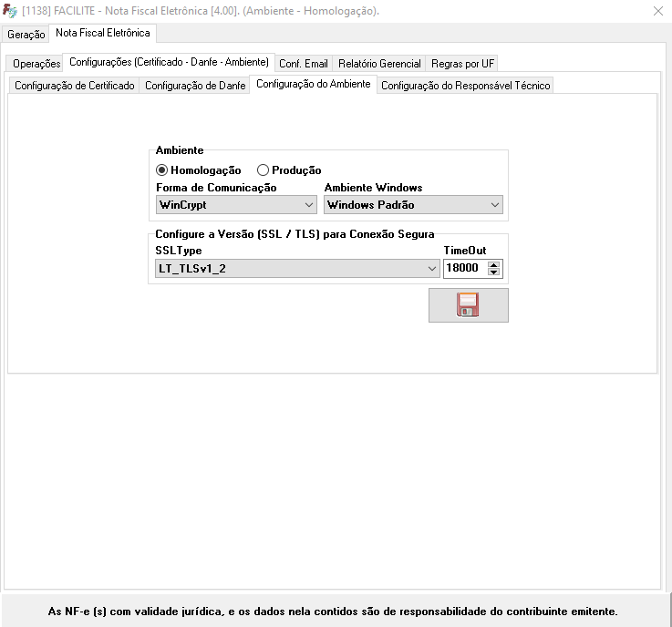Click the FACILITE app icon in title bar
Image resolution: width=672 pixels, height=627 pixels.
tap(10, 11)
